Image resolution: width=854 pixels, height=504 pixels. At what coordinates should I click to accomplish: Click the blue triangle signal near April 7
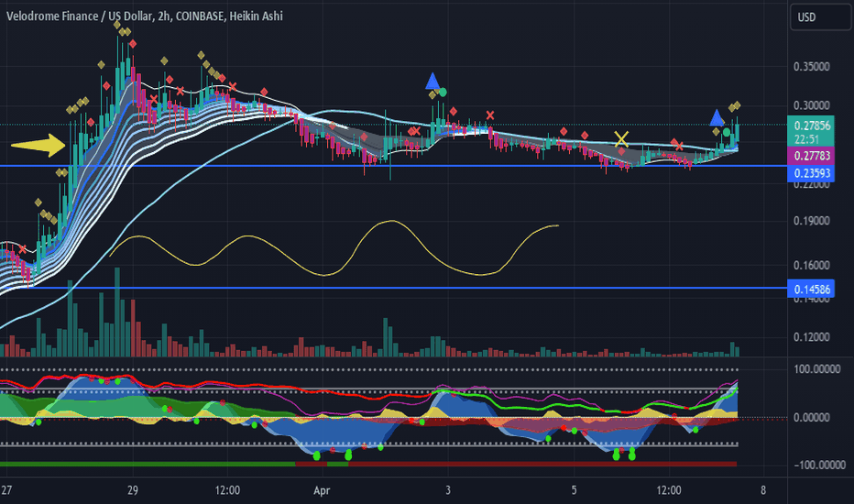pyautogui.click(x=717, y=117)
